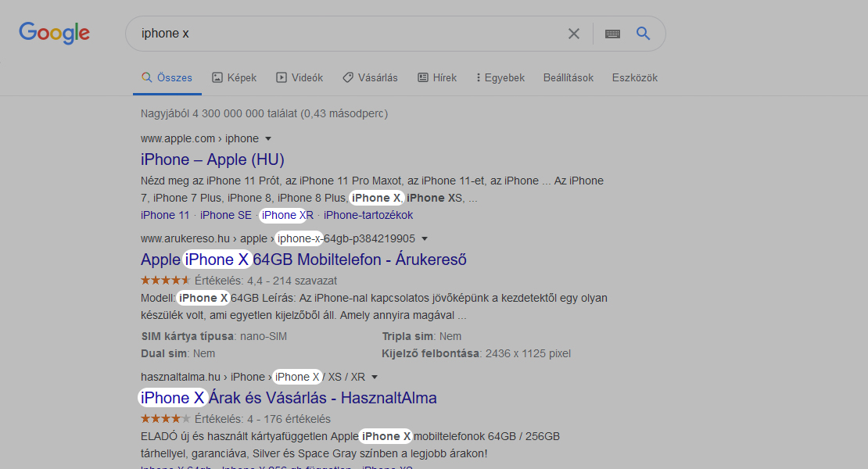Viewport: 868px width, 469px height.
Task: Click the Videók tab play icon
Action: pos(282,78)
